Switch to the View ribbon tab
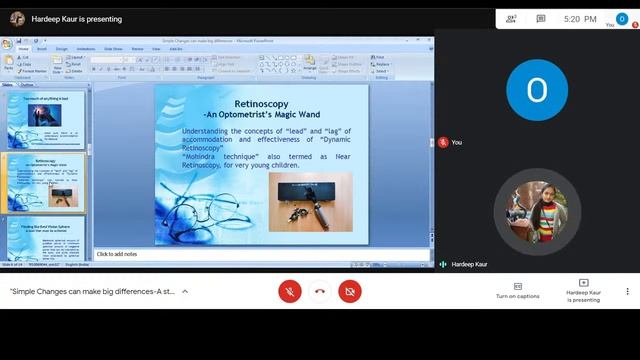The height and width of the screenshot is (360, 640). (x=156, y=49)
